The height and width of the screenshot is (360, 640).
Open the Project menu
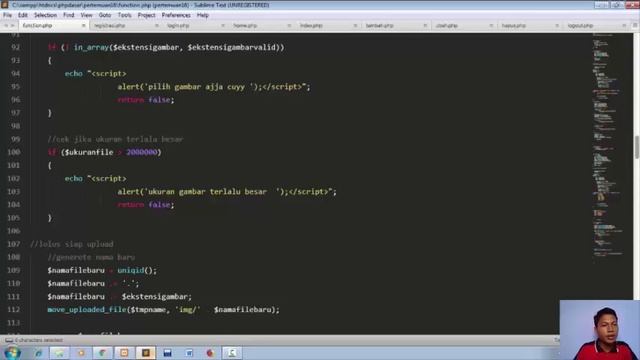click(147, 15)
